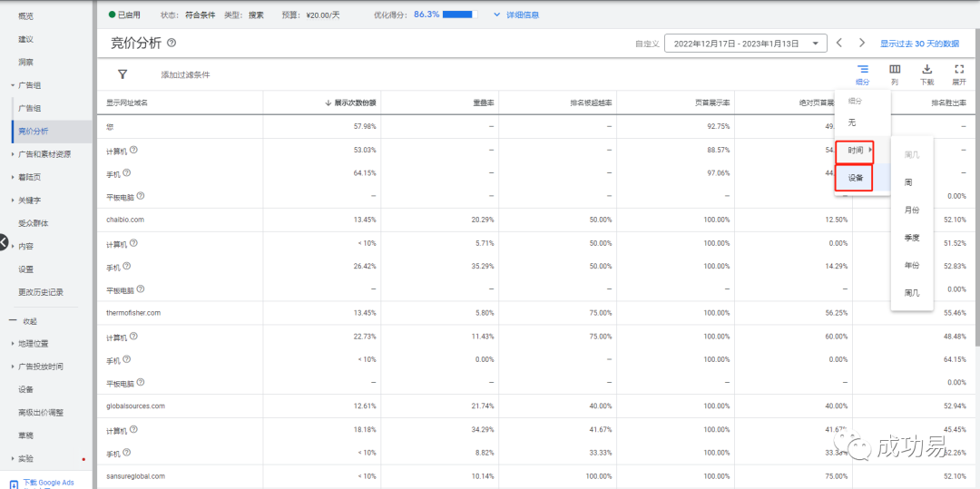980x489 pixels.
Task: Click the vertical page scrollbar
Action: (x=976, y=188)
